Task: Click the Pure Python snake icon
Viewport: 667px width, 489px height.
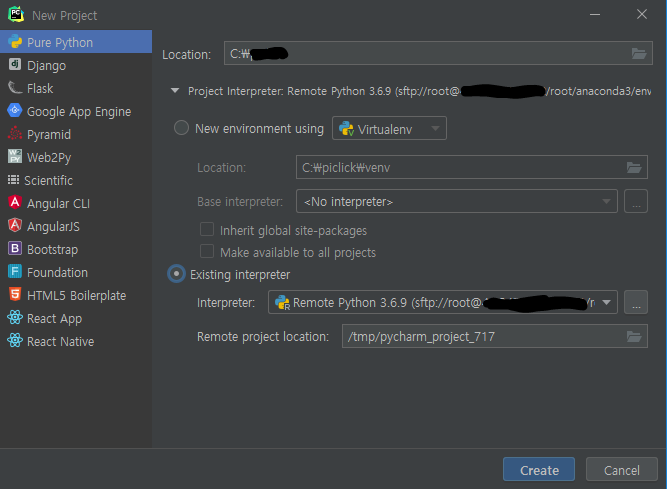Action: [15, 42]
